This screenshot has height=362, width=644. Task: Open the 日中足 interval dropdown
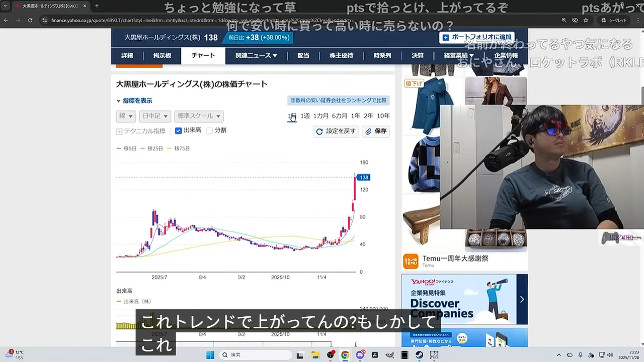(155, 116)
